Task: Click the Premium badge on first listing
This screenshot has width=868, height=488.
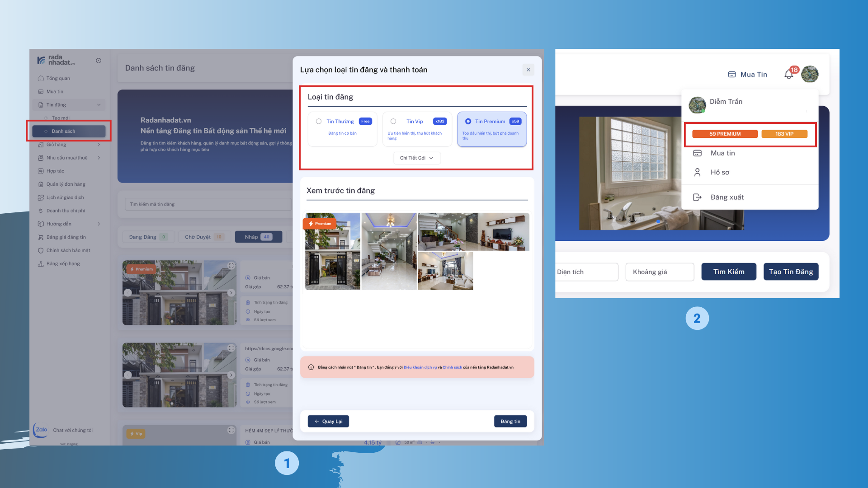Action: tap(142, 269)
